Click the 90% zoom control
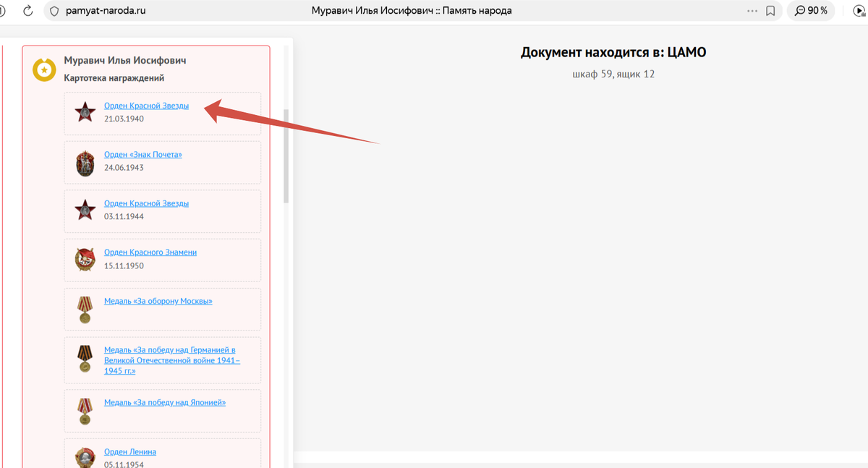Viewport: 868px width, 468px height. 809,10
